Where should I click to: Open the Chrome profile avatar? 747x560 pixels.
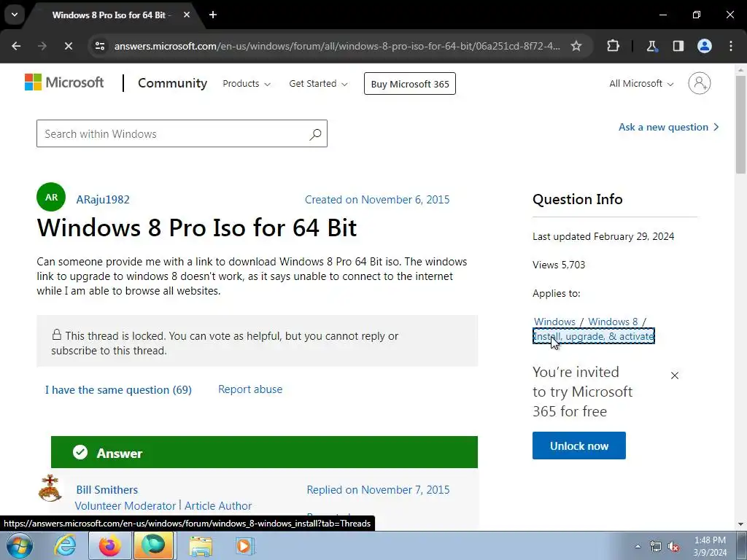pos(705,46)
